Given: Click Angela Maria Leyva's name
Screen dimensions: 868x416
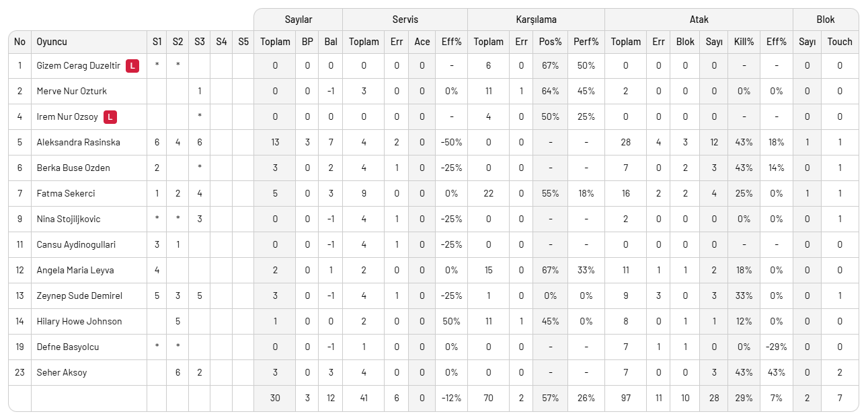Looking at the screenshot, I should pyautogui.click(x=75, y=271).
